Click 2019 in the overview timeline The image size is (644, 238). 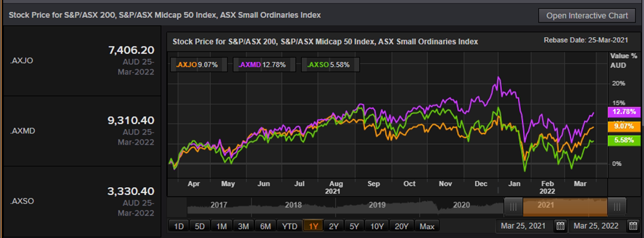(x=377, y=204)
